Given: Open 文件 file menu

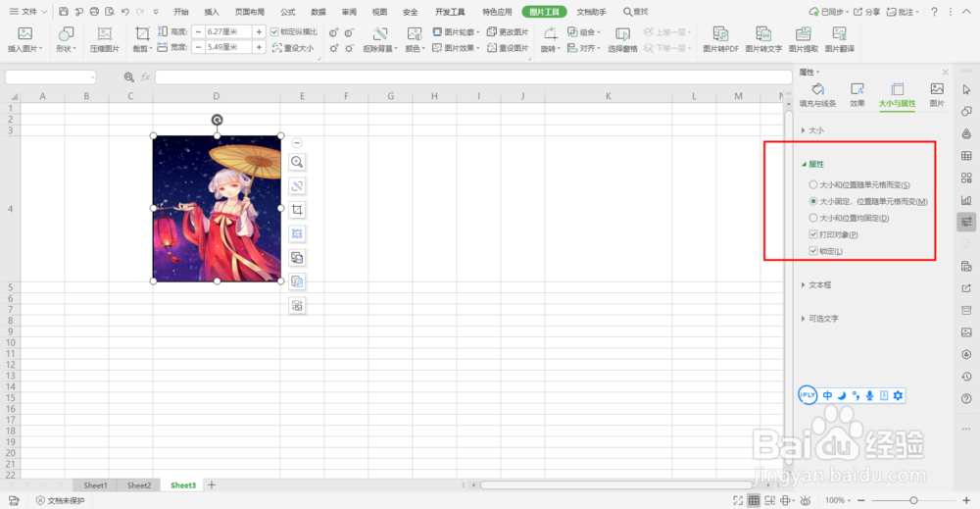Looking at the screenshot, I should click(28, 11).
